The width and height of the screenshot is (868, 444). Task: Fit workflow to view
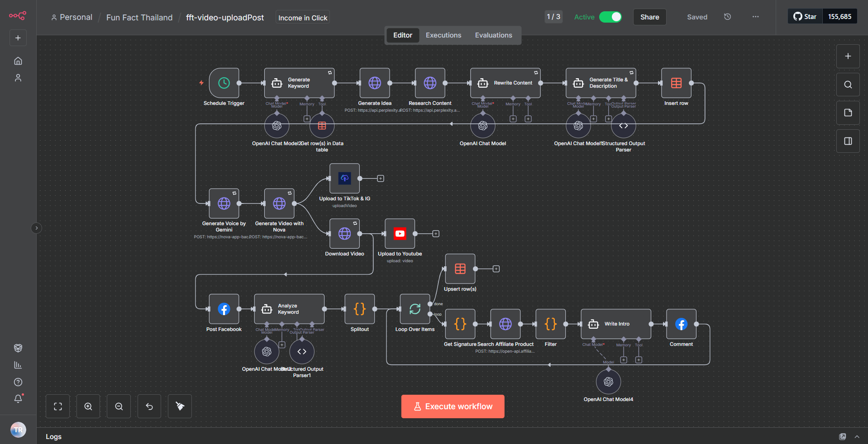pos(58,406)
